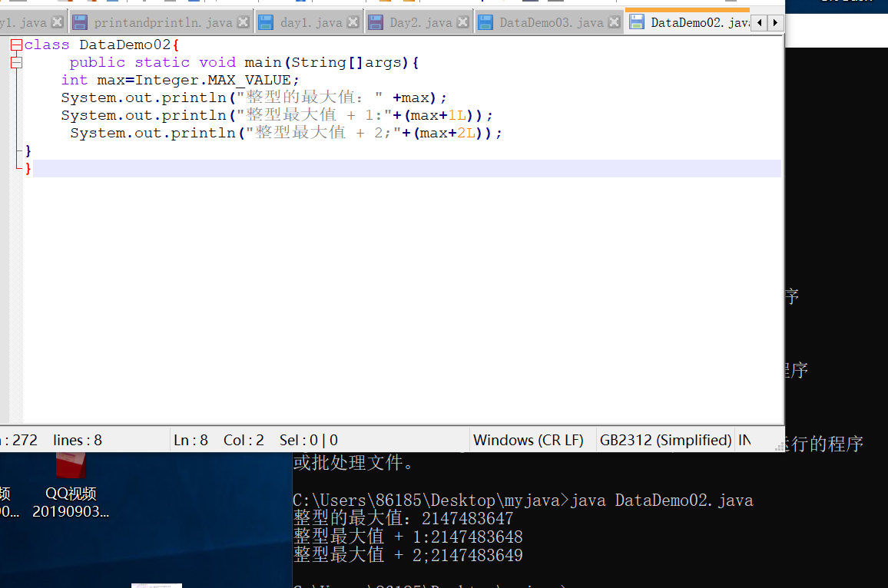Click inside the highlighted line 8 in the editor

[x=230, y=167]
